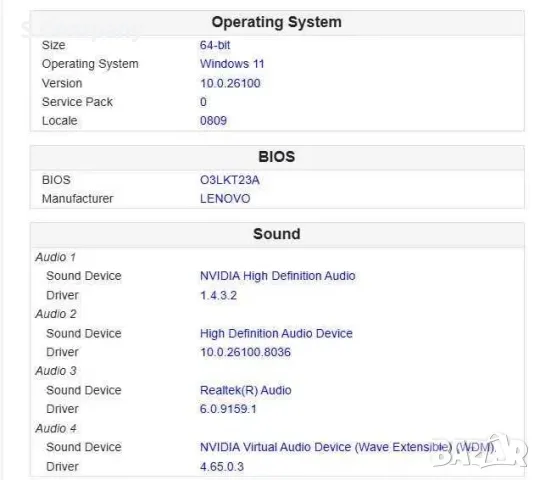540x480 pixels.
Task: Select the LENOVO manufacturer value
Action: [225, 199]
